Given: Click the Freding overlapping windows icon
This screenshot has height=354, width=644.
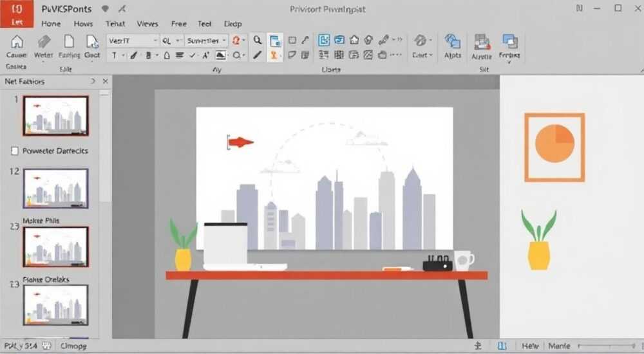Looking at the screenshot, I should (509, 41).
